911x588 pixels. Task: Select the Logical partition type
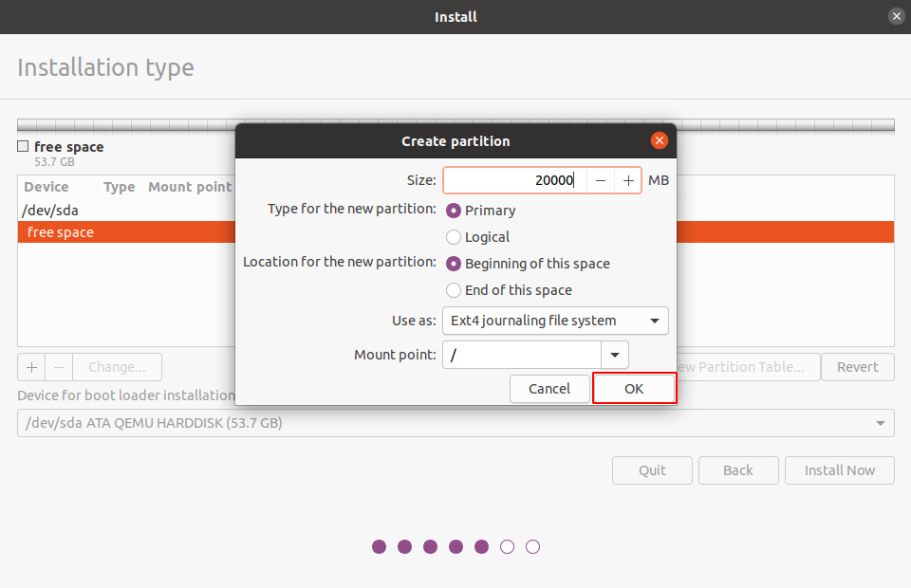pos(454,237)
